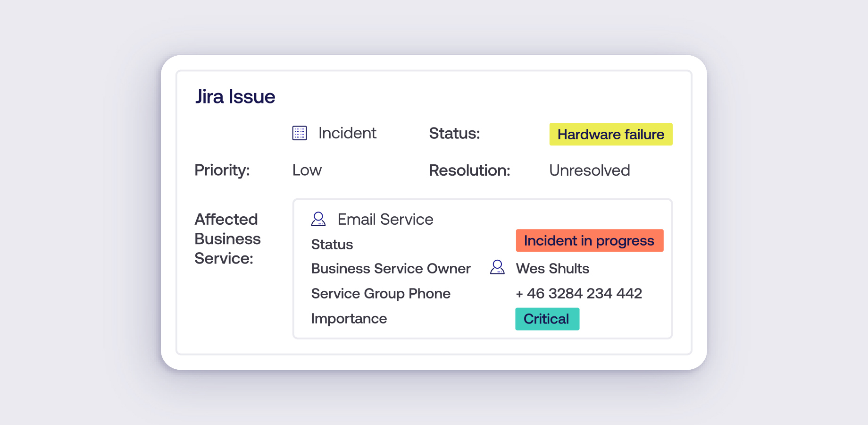This screenshot has height=425, width=868.
Task: Click the Low priority value
Action: click(307, 170)
